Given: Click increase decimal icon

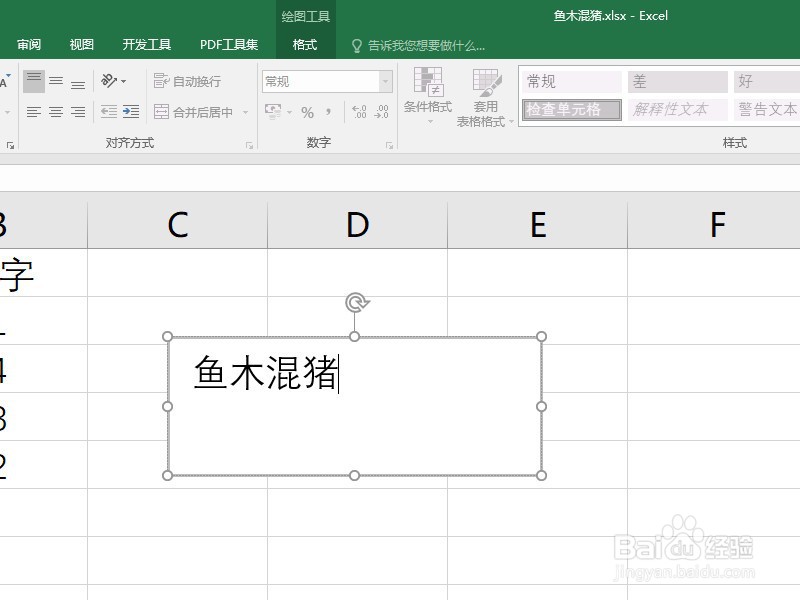Looking at the screenshot, I should [359, 112].
